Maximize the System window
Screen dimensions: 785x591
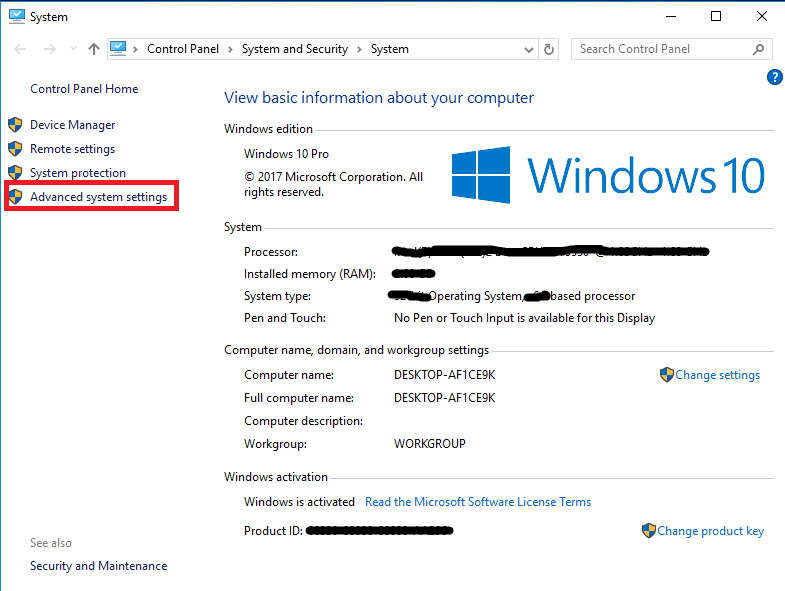coord(716,17)
